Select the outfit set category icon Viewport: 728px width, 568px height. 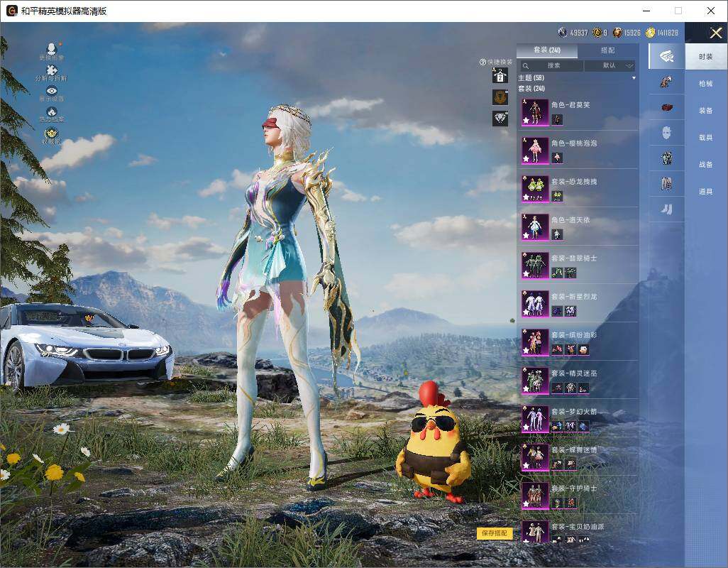(x=667, y=57)
